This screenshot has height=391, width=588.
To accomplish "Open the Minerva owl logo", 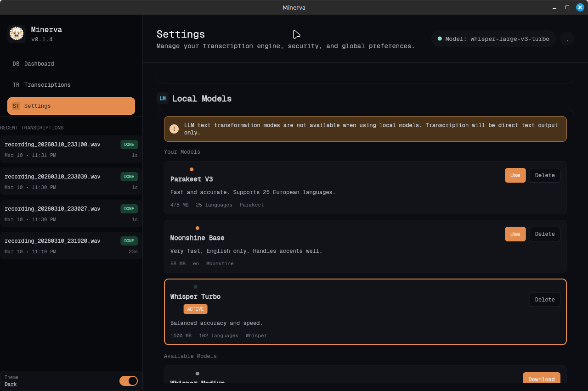I will click(16, 34).
